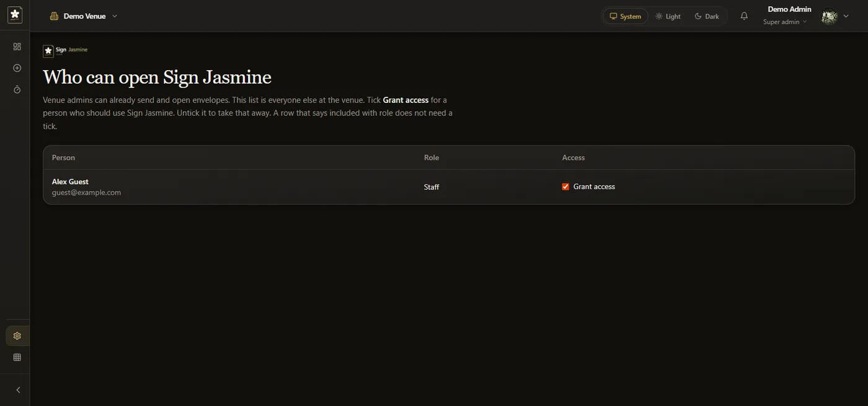The width and height of the screenshot is (868, 406).
Task: Click the Access column header
Action: (573, 157)
